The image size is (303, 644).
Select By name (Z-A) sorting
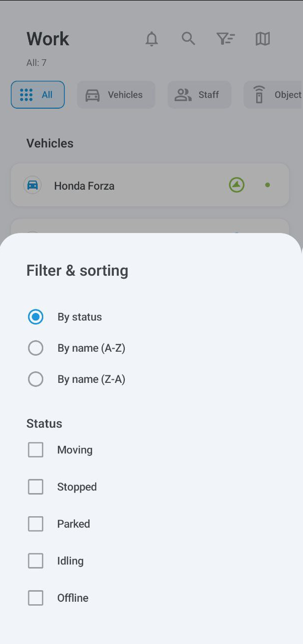(35, 379)
